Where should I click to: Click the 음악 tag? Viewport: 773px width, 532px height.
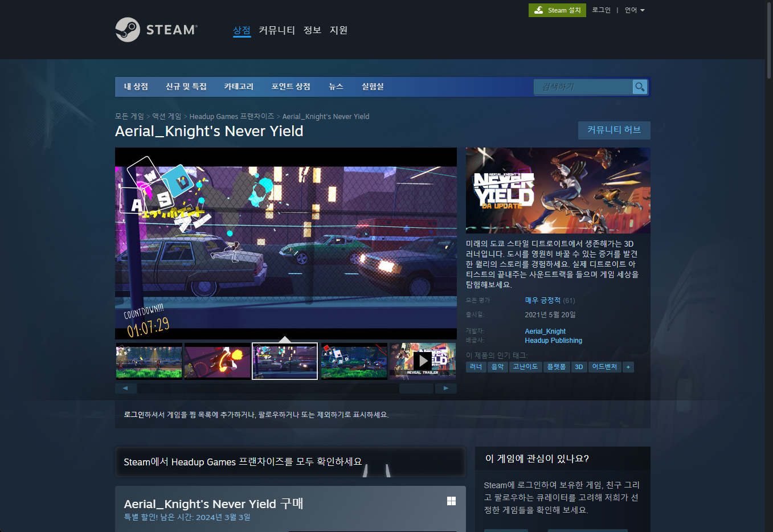tap(498, 367)
